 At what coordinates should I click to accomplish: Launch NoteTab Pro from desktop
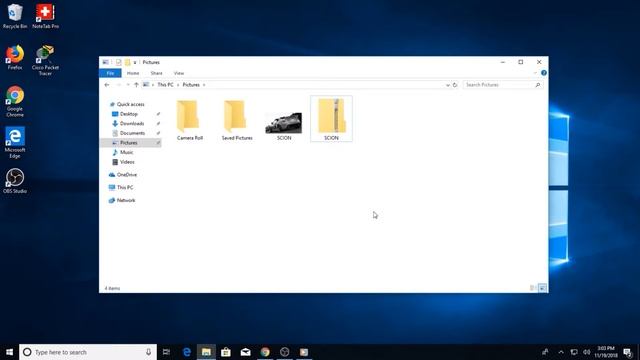(45, 16)
